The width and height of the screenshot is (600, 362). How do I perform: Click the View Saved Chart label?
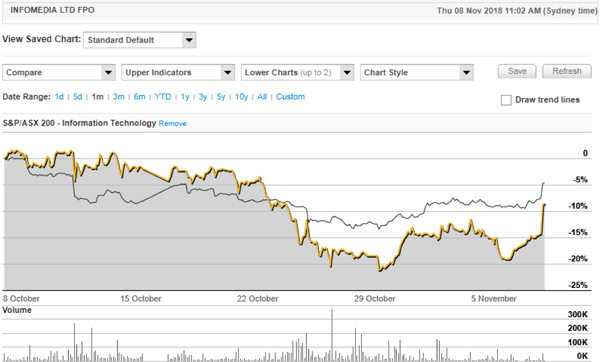42,39
